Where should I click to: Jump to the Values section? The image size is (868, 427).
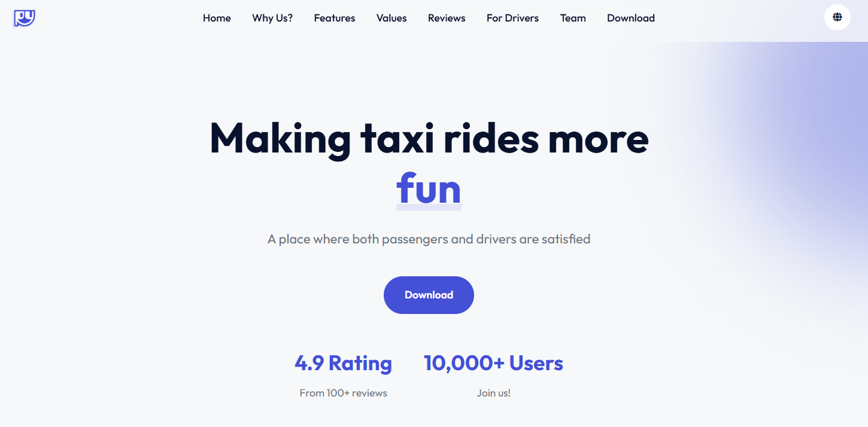(391, 18)
